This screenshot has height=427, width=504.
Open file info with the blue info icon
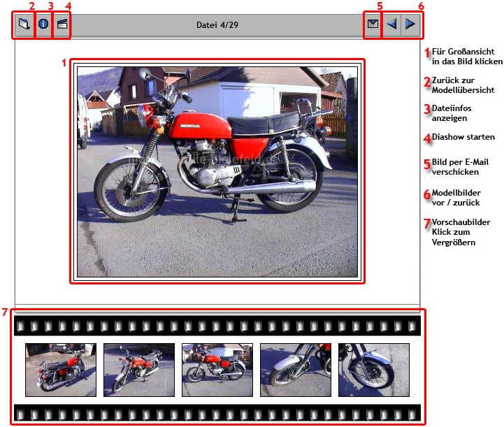pyautogui.click(x=43, y=24)
